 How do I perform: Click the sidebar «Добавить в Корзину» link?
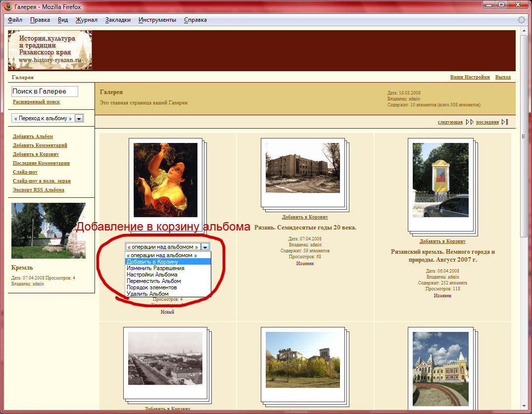36,154
